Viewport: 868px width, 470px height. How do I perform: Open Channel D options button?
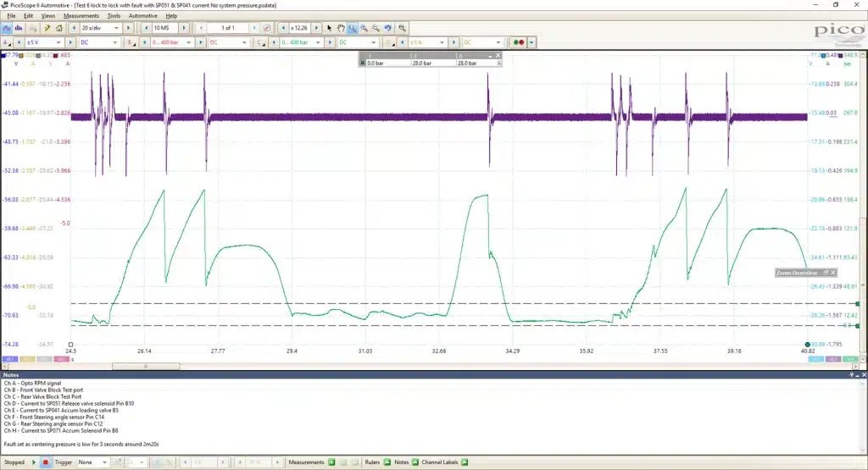[388, 42]
